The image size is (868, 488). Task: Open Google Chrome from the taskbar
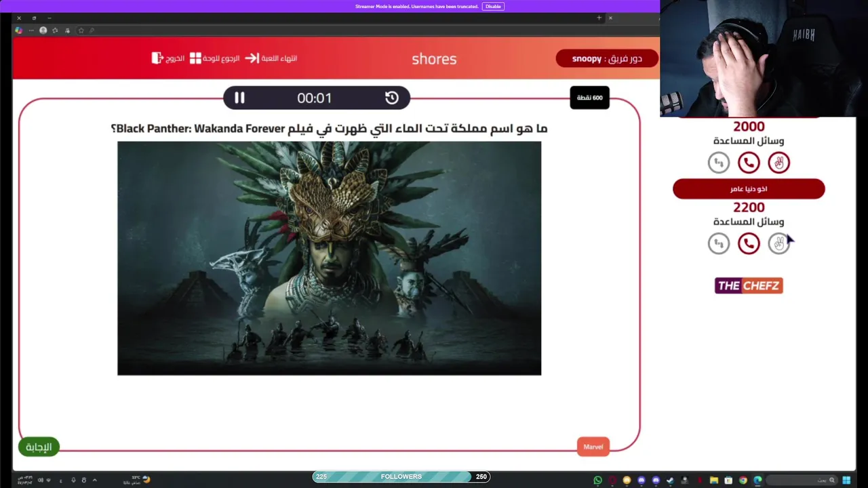click(x=743, y=480)
